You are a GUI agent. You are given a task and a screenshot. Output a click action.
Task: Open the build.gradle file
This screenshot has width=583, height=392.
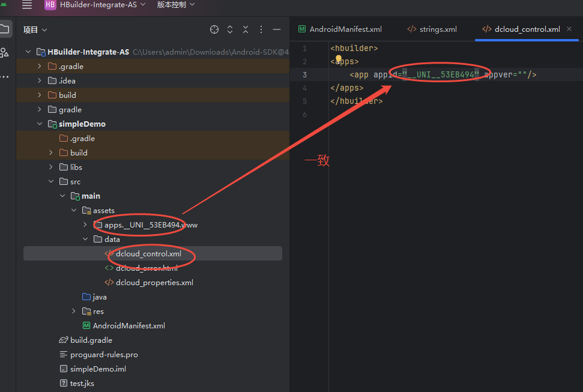tap(86, 340)
